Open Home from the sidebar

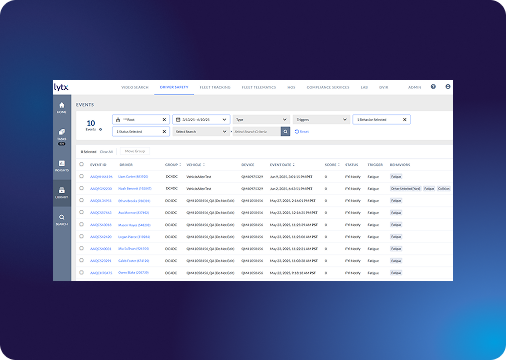(62, 108)
